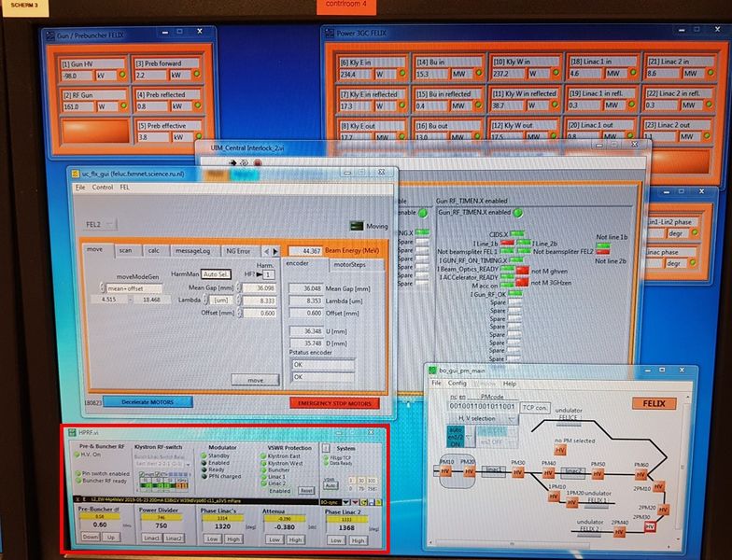Click the HV icon at 2PM40

619,532
